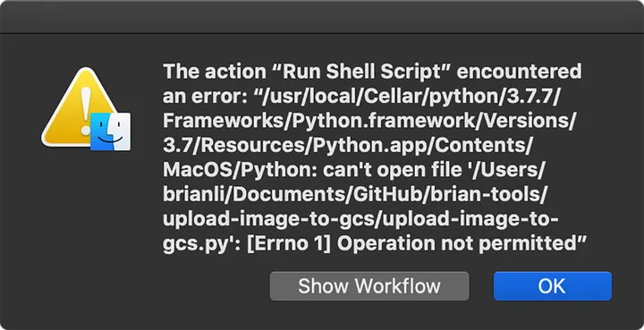Click the "brianli/Documents/GitHub/brian-tools/" path line
The width and height of the screenshot is (644, 330).
click(355, 195)
